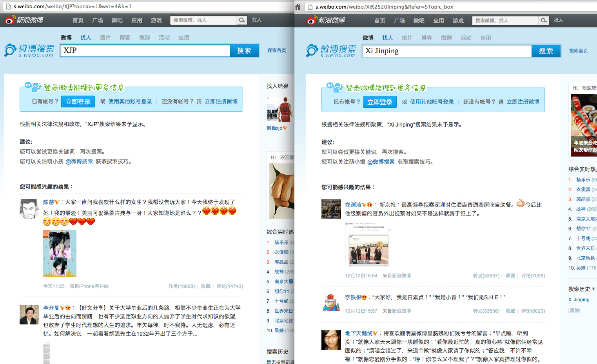Open 李铁根's profile avatar in right window
This screenshot has height=364, width=597.
click(x=331, y=302)
